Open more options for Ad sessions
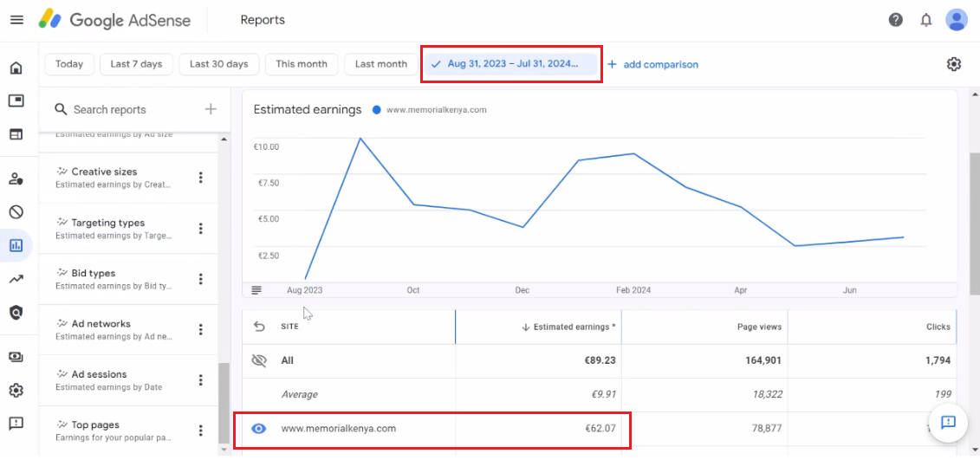 (201, 380)
